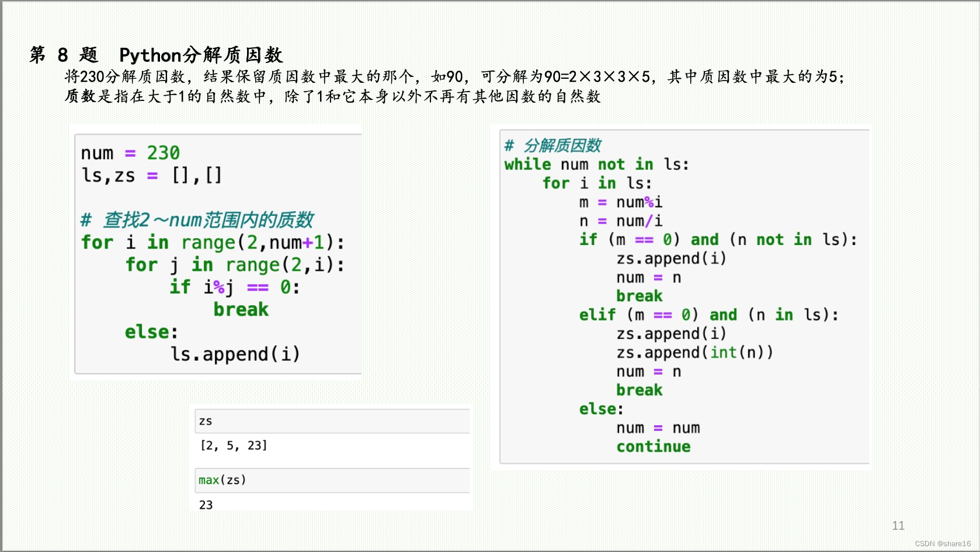Click the output '[2, 5, 23]'
Image resolution: width=980 pixels, height=552 pixels.
pyautogui.click(x=233, y=446)
